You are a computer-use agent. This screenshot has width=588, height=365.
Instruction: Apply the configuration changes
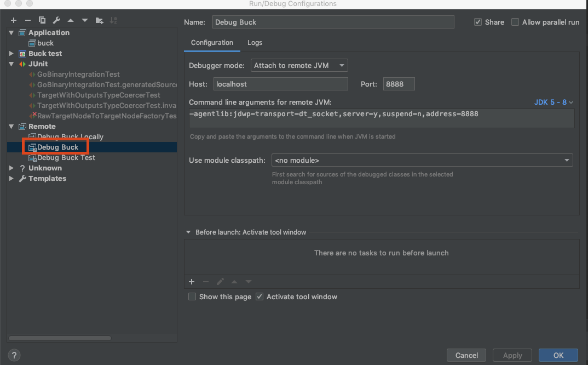click(512, 355)
